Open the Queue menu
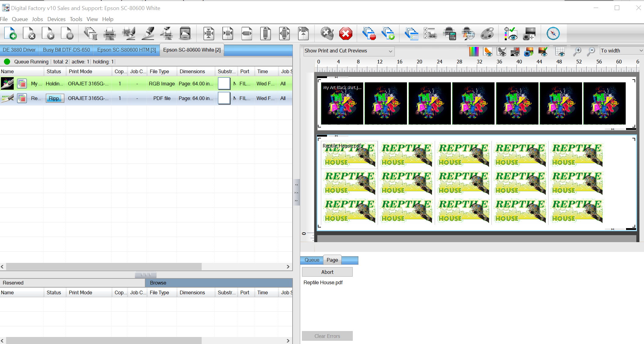644x344 pixels. coord(20,19)
